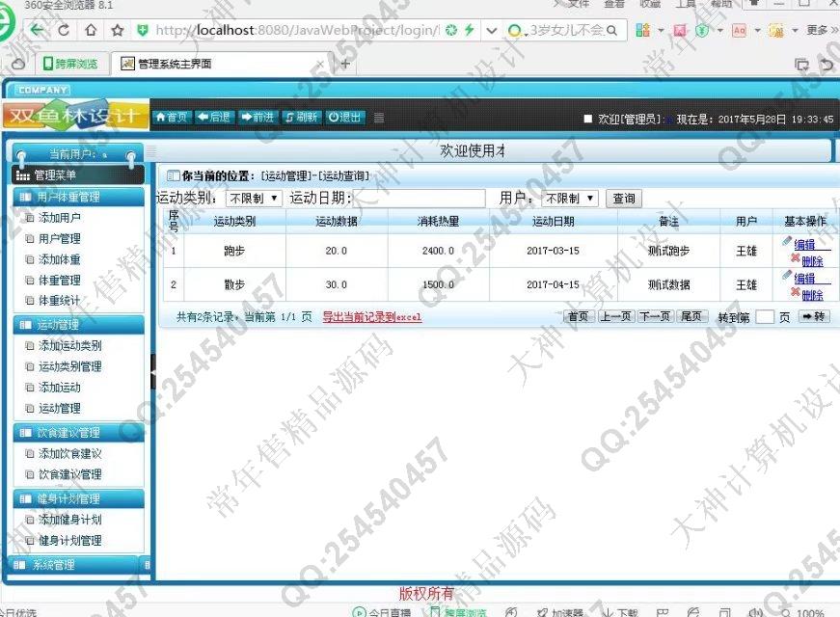Image resolution: width=840 pixels, height=617 pixels.
Task: Open 健身计划管理 sub-item in list
Action: click(x=69, y=541)
